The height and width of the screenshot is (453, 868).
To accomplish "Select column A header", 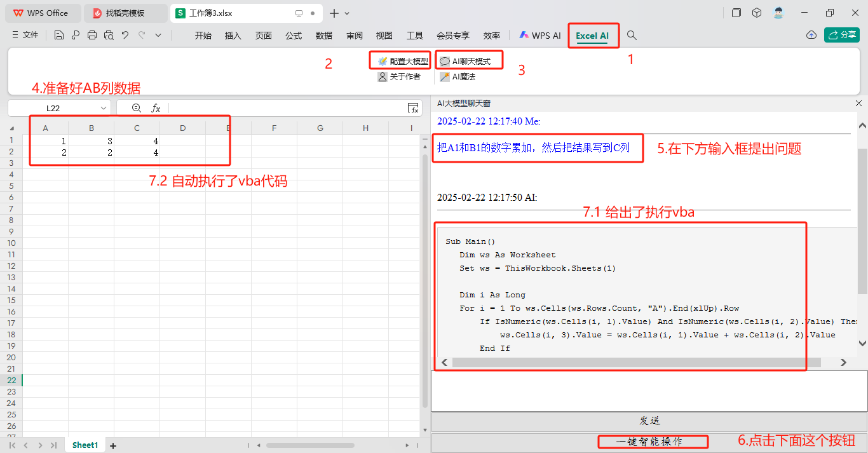I will coord(46,128).
